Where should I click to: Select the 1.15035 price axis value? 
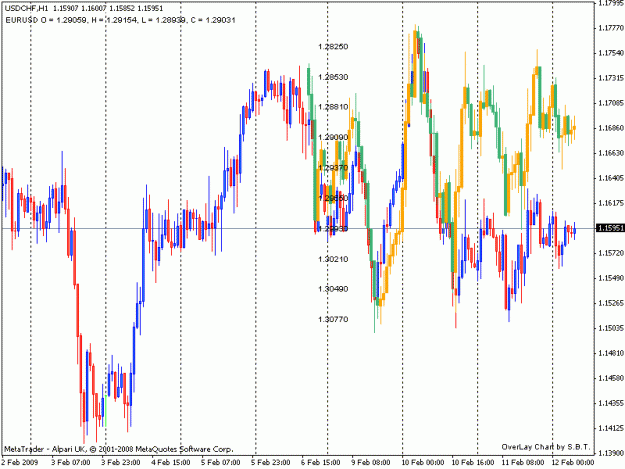pos(611,328)
